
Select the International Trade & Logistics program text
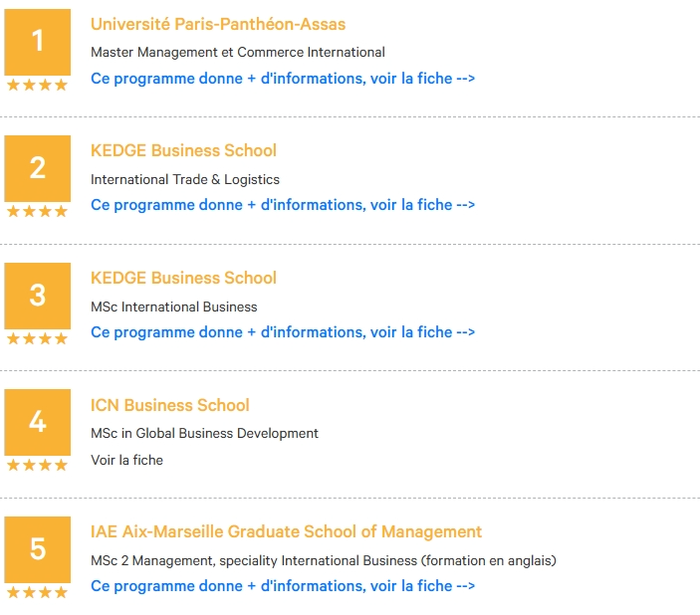(x=185, y=179)
